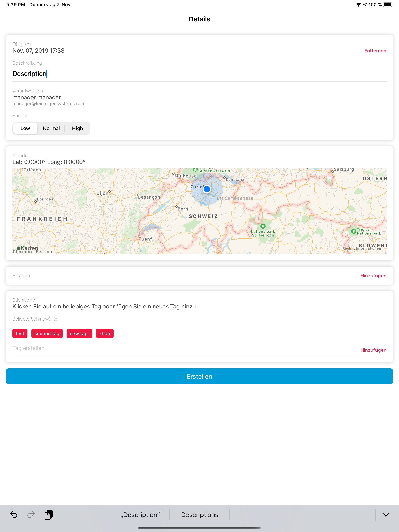
Task: Choose the "Description" keyboard suggestion
Action: pyautogui.click(x=140, y=514)
